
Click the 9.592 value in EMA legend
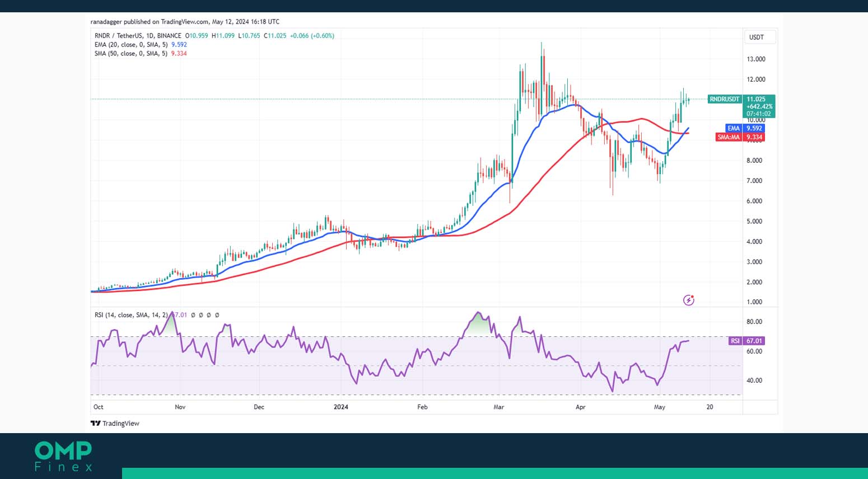(x=179, y=45)
